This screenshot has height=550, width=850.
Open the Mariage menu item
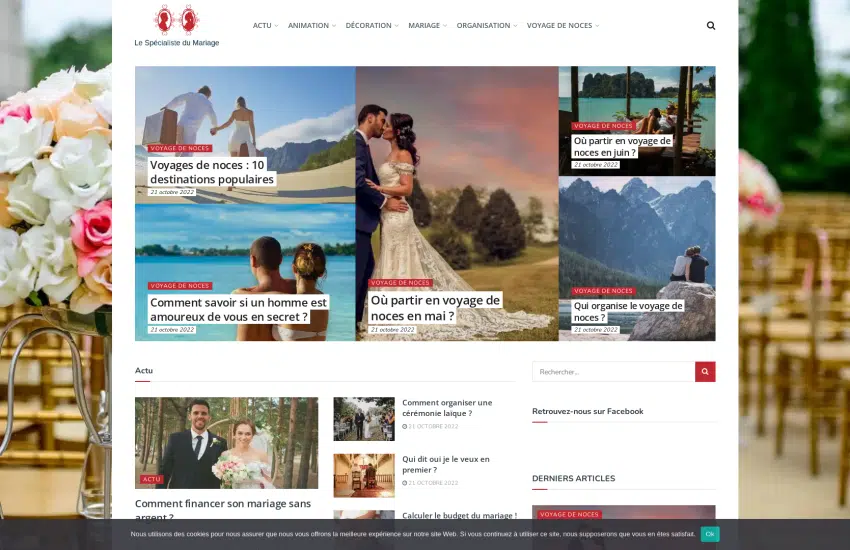[427, 26]
